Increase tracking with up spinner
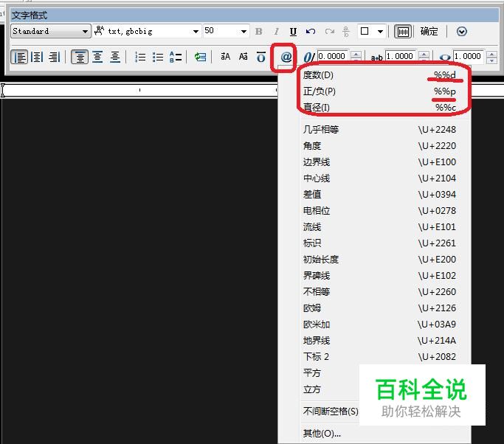Image resolution: width=504 pixels, height=444 pixels. pyautogui.click(x=424, y=54)
